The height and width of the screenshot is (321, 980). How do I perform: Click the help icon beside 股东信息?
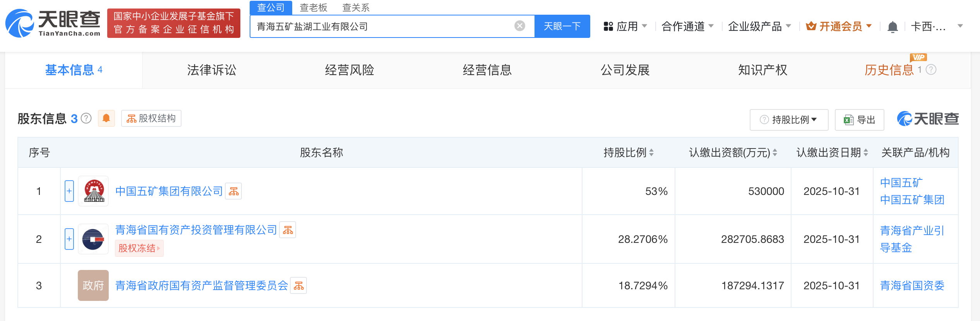(86, 118)
